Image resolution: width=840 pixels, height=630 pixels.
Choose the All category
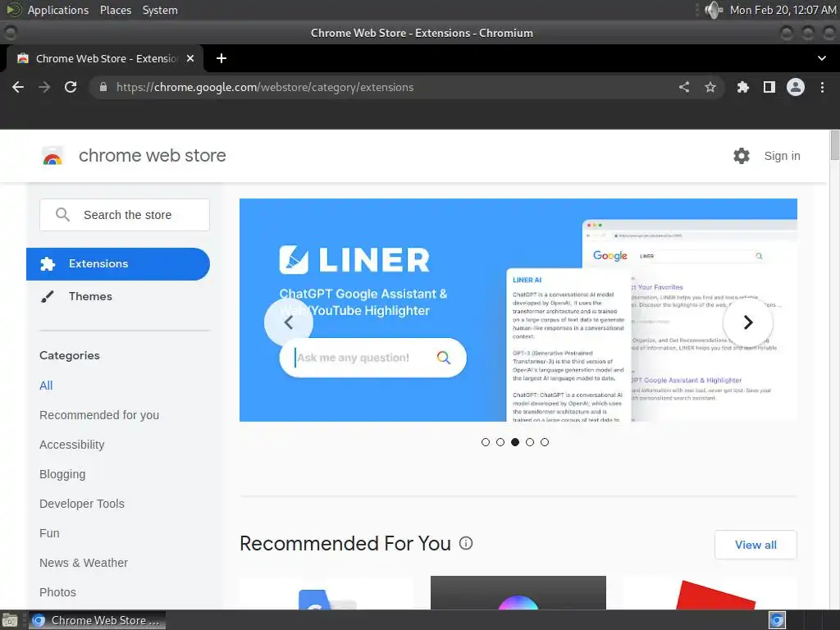click(x=46, y=386)
